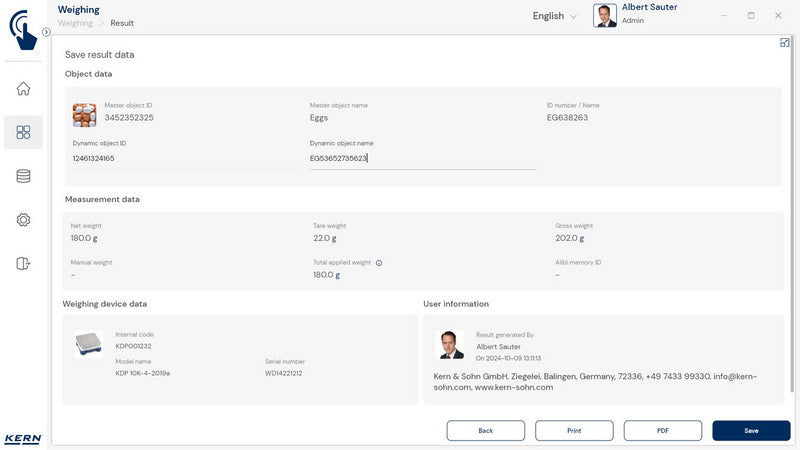Click Master object name value Eggs
Image resolution: width=800 pixels, height=450 pixels.
point(319,118)
